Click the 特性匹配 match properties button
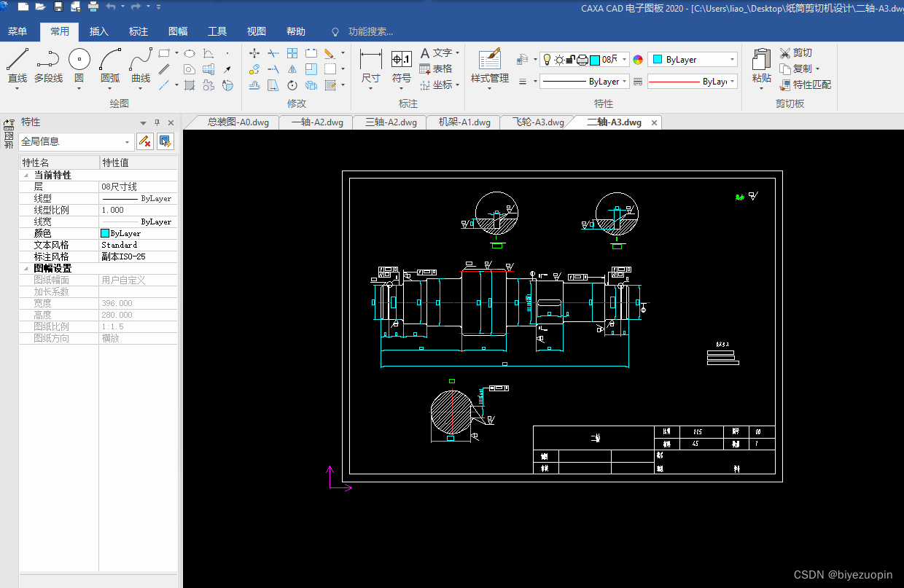 point(805,85)
